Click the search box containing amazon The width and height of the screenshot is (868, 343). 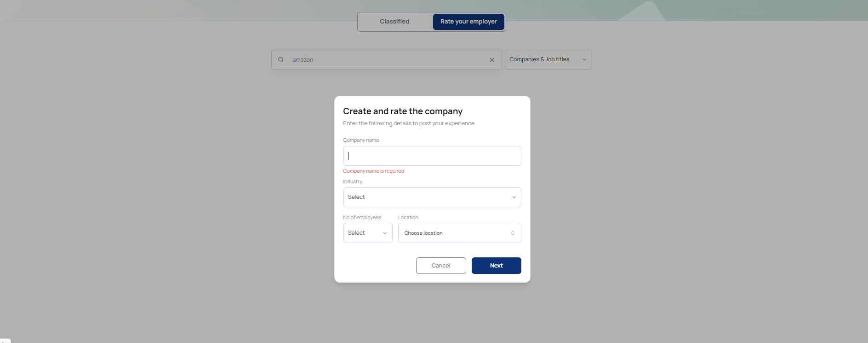386,60
